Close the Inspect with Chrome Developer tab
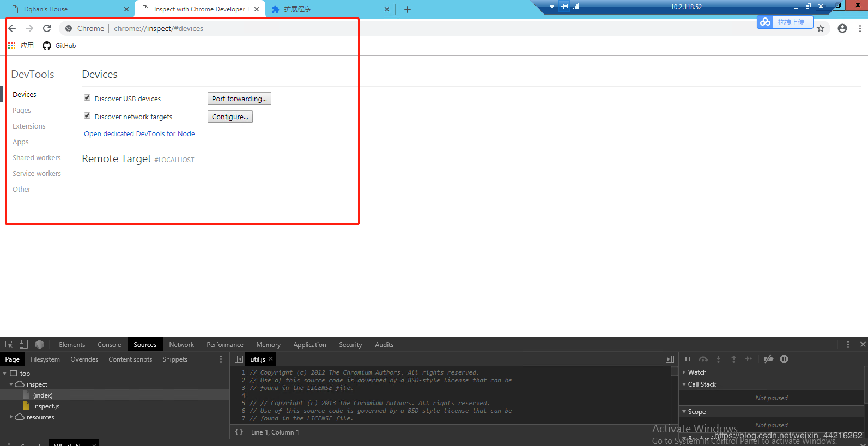Screen dimensions: 868x446 [257, 9]
